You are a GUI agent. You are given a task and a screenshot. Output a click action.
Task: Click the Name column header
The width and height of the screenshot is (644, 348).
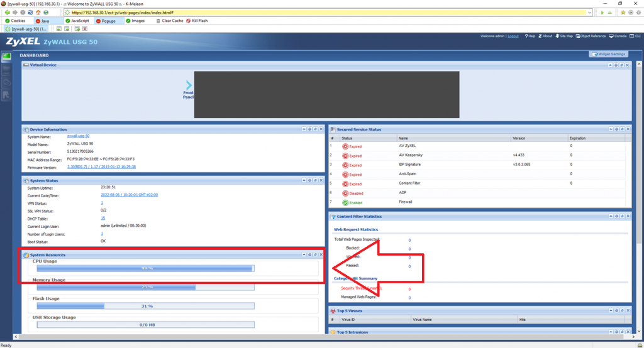click(x=454, y=138)
